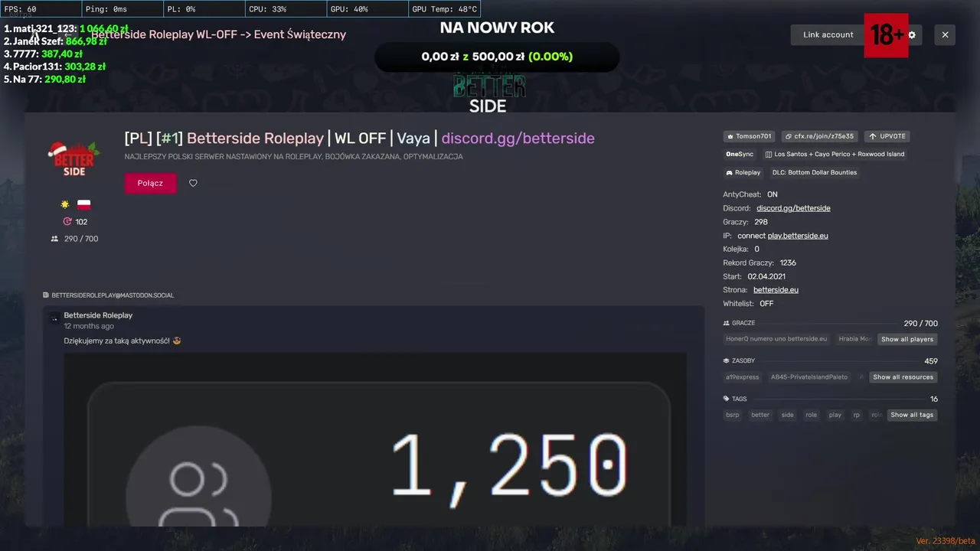Click the UPVOTE arrow button
The width and height of the screenshot is (980, 551).
[x=887, y=136]
